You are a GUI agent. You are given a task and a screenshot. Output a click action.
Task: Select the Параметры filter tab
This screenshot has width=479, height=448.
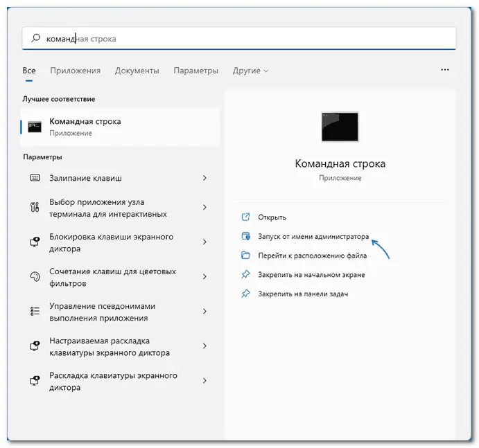[195, 71]
